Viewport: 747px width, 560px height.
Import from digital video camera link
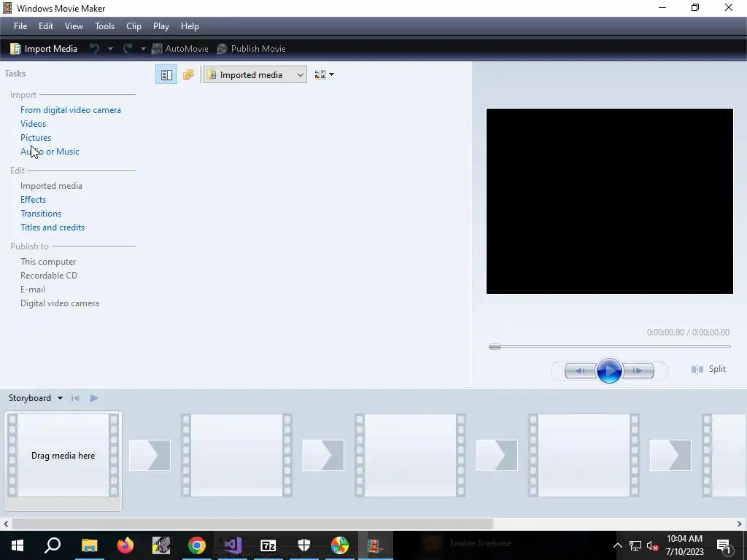point(71,110)
